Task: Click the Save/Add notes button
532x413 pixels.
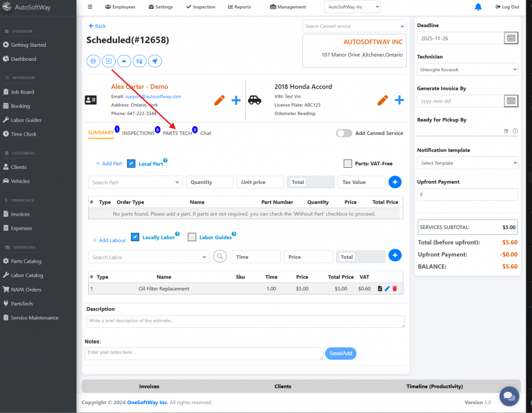Action: pos(341,353)
